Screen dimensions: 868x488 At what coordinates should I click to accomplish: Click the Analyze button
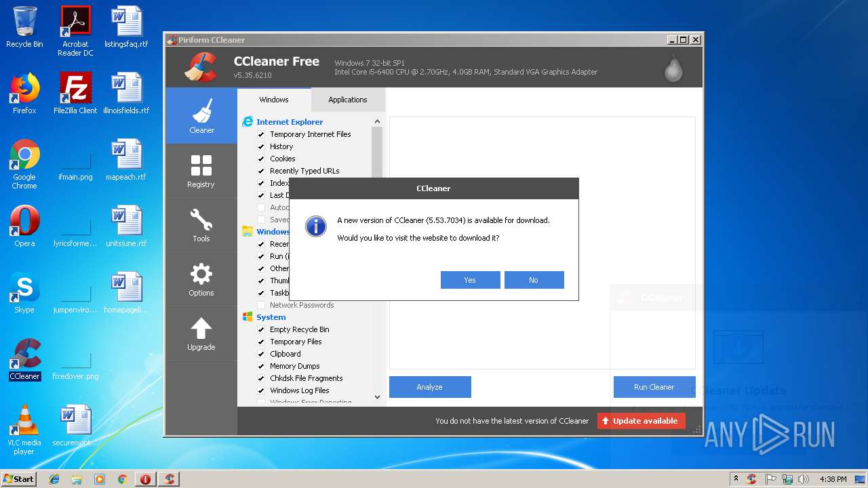pos(430,387)
